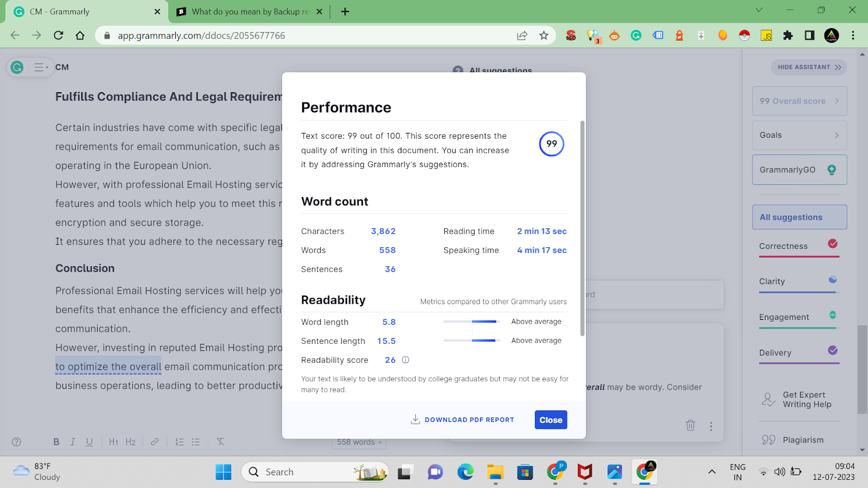The height and width of the screenshot is (488, 868).
Task: Click the document title CM
Action: tap(62, 67)
